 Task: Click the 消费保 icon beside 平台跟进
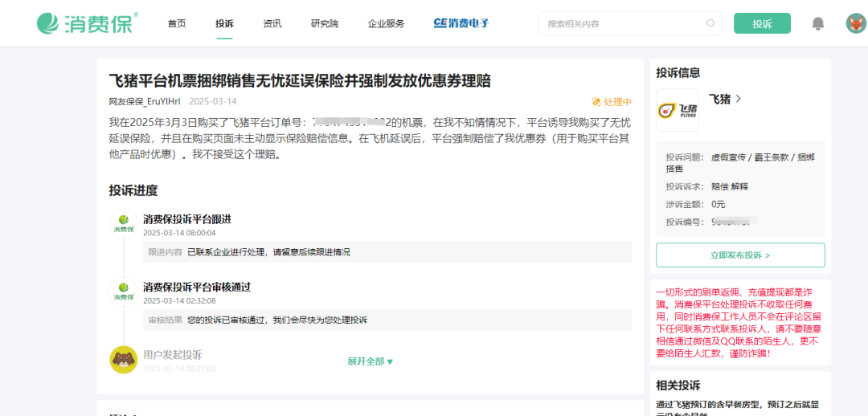tap(124, 223)
